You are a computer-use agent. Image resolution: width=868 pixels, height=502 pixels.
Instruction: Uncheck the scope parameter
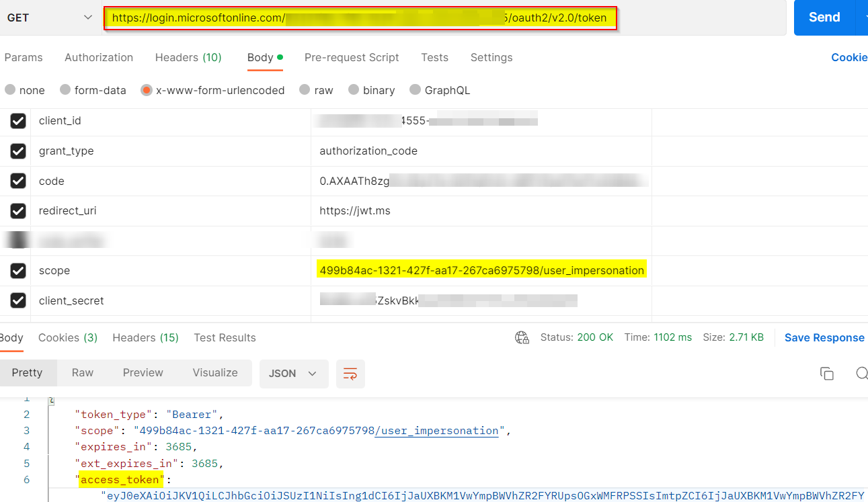(18, 271)
